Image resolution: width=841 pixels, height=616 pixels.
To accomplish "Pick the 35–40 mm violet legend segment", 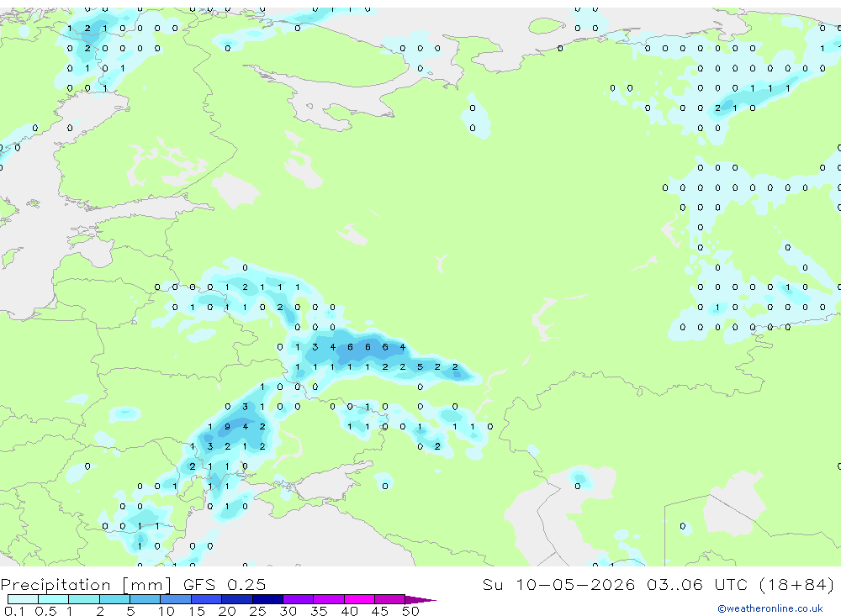I will click(329, 599).
